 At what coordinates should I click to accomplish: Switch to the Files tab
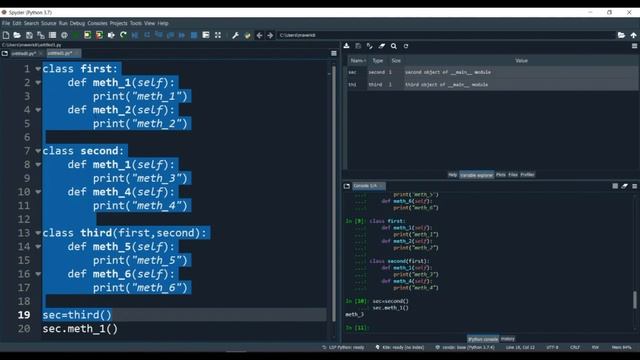[513, 175]
